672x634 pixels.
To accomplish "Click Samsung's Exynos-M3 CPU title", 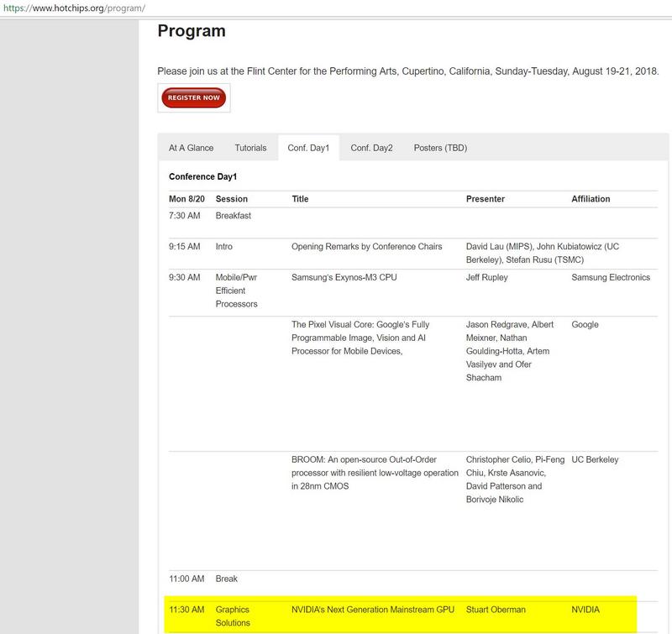I will click(x=344, y=277).
